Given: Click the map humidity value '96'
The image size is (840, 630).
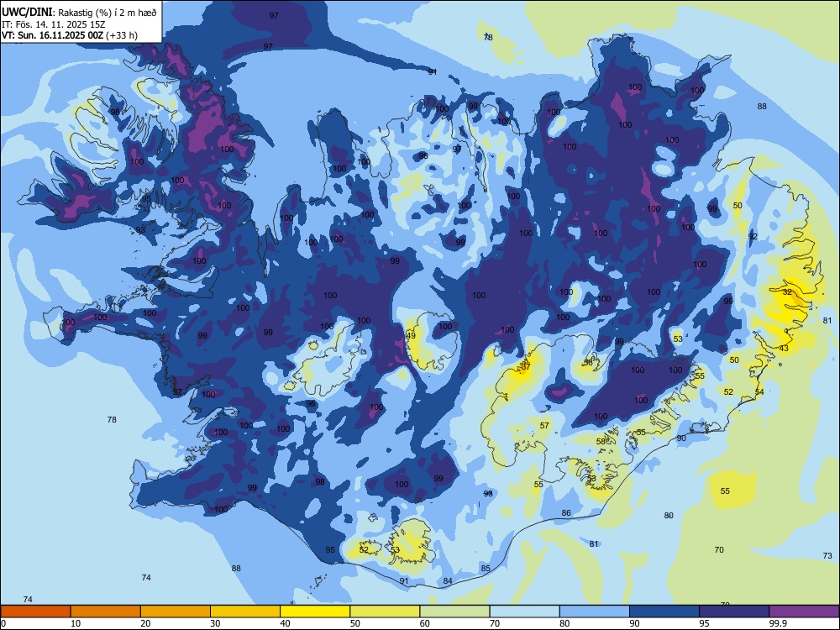Looking at the screenshot, I should coord(311,404).
